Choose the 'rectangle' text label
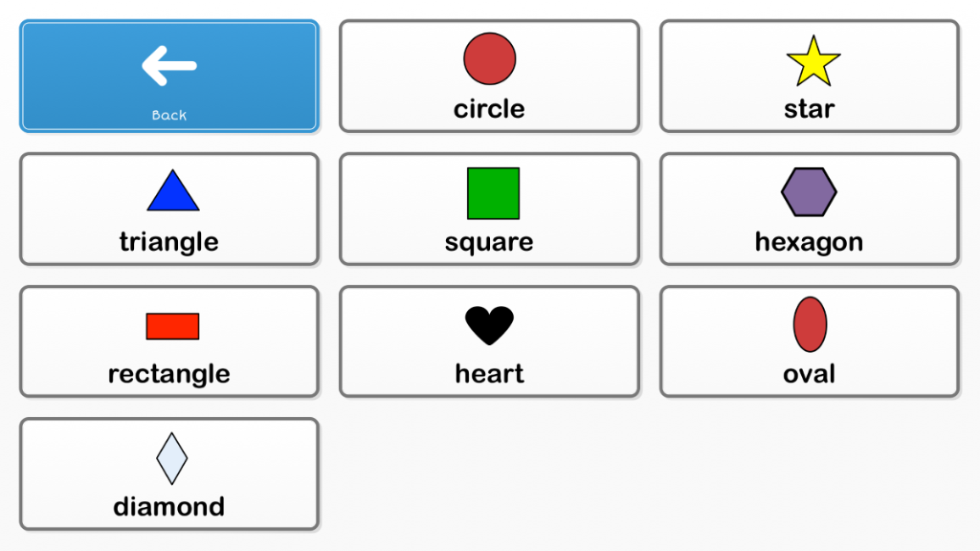980x551 pixels. point(169,375)
